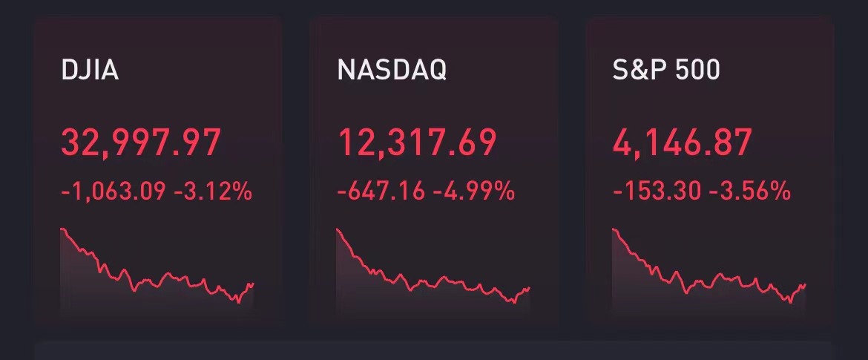868x360 pixels.
Task: Open the S&P 500 index card
Action: click(x=711, y=171)
